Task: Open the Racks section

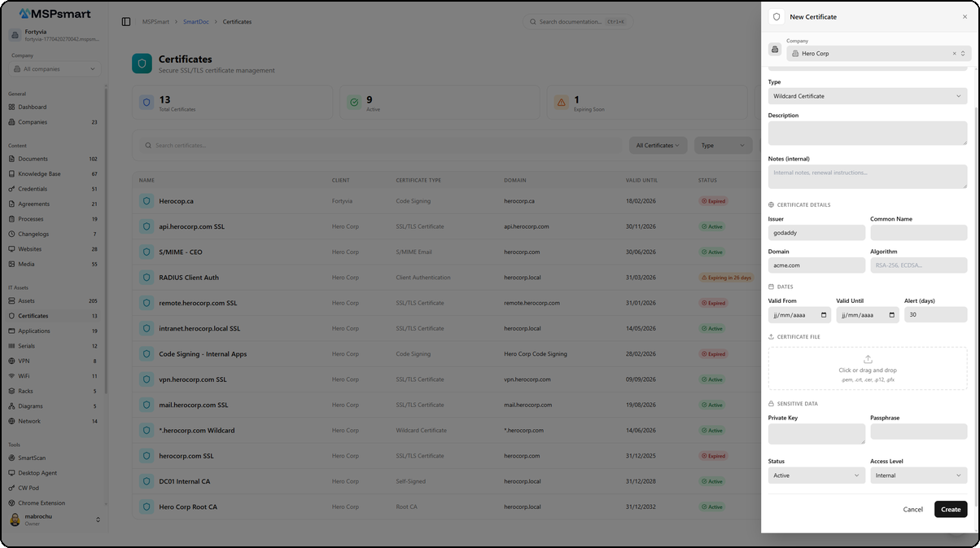Action: point(27,391)
